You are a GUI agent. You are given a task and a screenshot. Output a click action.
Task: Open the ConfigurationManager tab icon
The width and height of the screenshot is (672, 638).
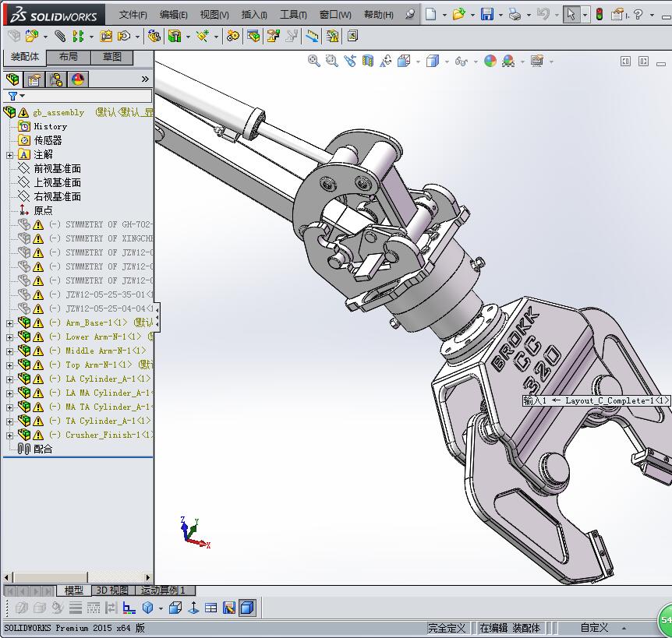coord(55,79)
